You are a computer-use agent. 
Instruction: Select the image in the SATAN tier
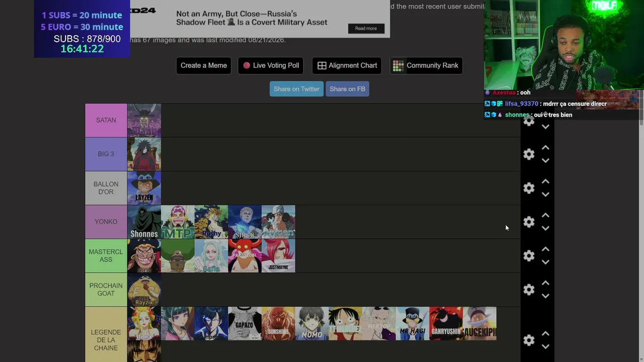(144, 120)
